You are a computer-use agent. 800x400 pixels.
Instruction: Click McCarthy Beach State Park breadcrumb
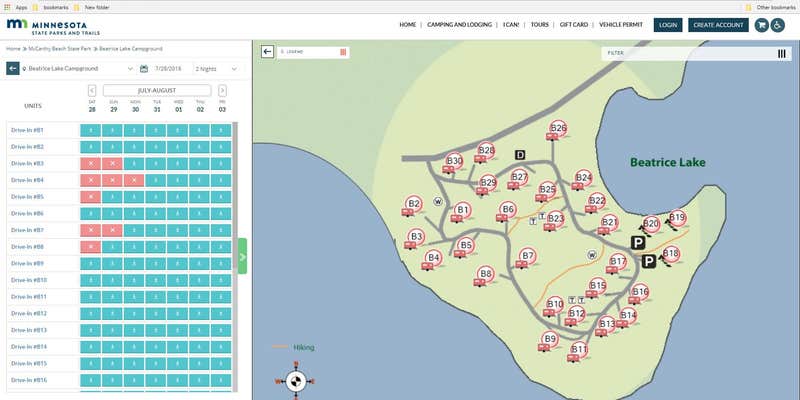coord(60,48)
